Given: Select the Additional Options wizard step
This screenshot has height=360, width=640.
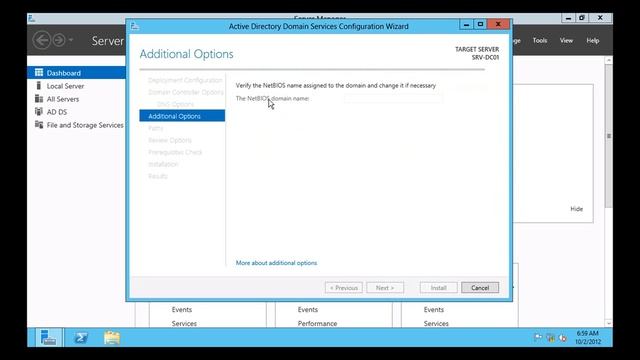Looking at the screenshot, I should [182, 116].
